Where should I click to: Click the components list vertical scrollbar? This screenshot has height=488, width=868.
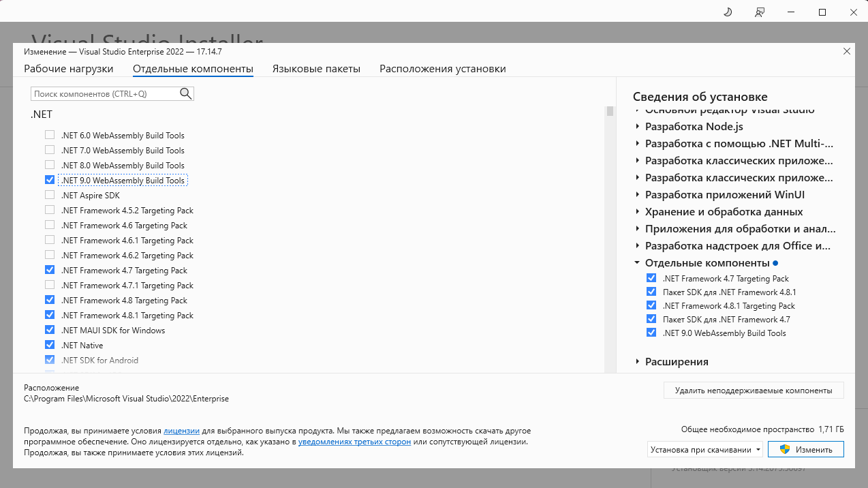610,239
